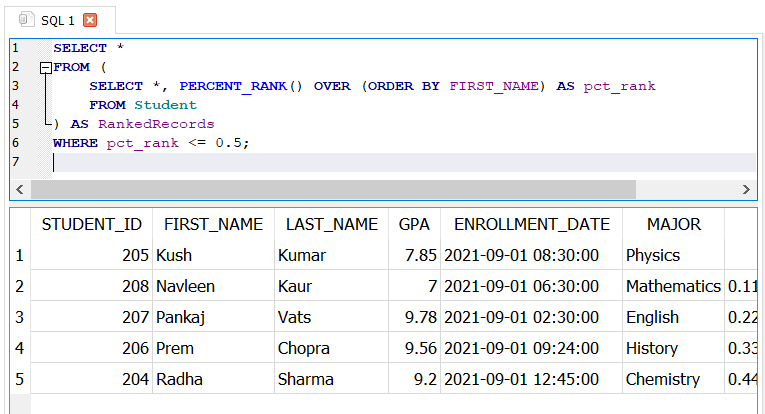This screenshot has width=765, height=414.
Task: Click the ENROLLMENT_DATE column header
Action: tap(532, 224)
